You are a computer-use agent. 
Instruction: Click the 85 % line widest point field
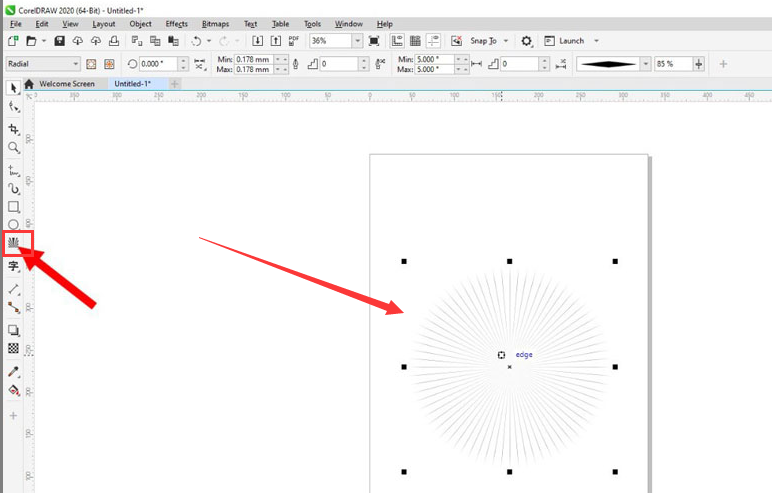click(x=673, y=64)
